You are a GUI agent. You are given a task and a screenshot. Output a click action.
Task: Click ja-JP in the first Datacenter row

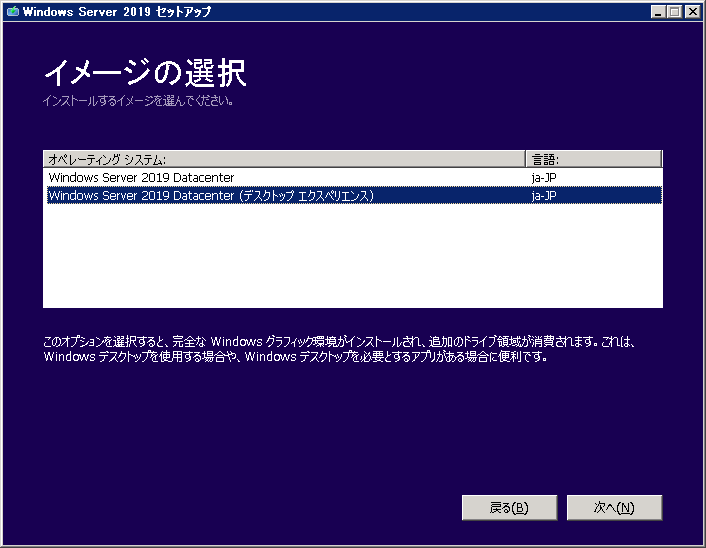[x=543, y=178]
